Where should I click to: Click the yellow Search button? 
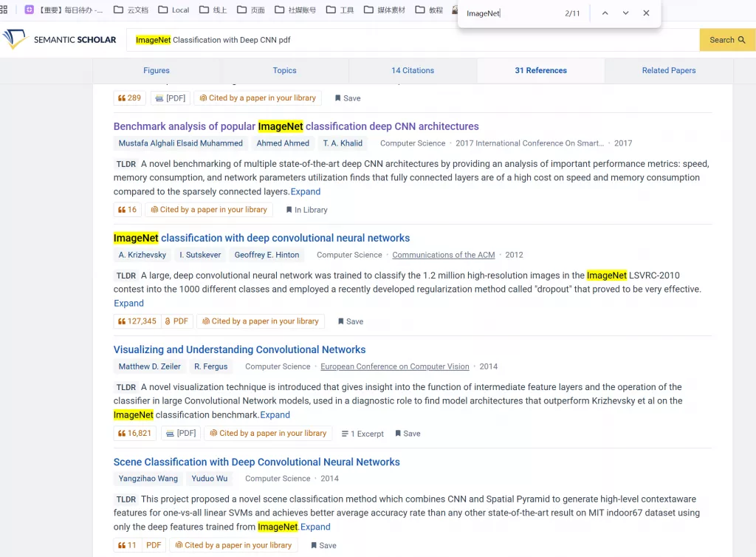[x=726, y=40]
